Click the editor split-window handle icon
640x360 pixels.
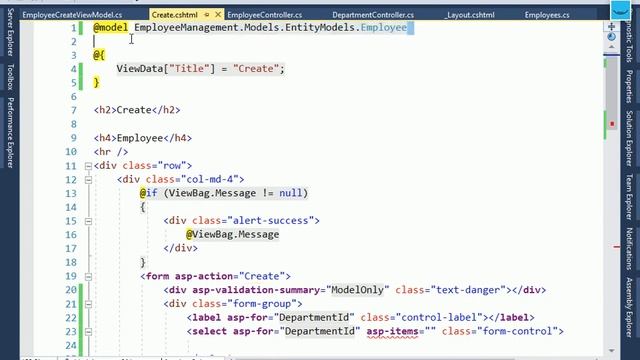click(x=611, y=27)
